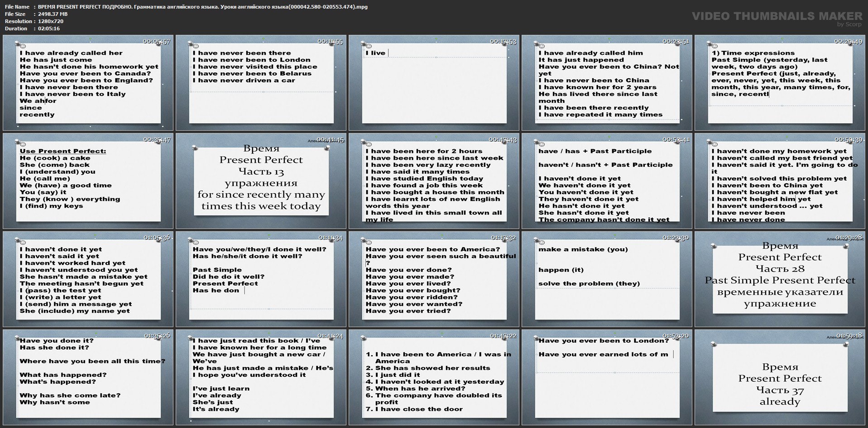The width and height of the screenshot is (868, 428).
Task: Select the 'make a mistake' frame at 01:23:30
Action: (x=607, y=279)
